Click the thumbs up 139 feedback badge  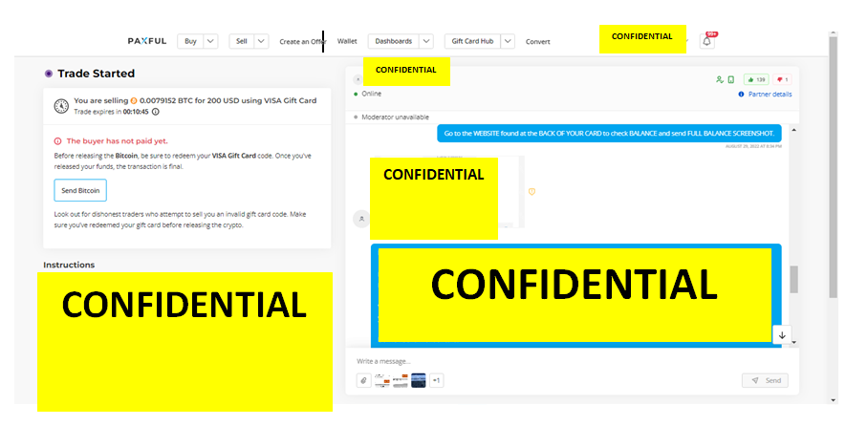[756, 79]
